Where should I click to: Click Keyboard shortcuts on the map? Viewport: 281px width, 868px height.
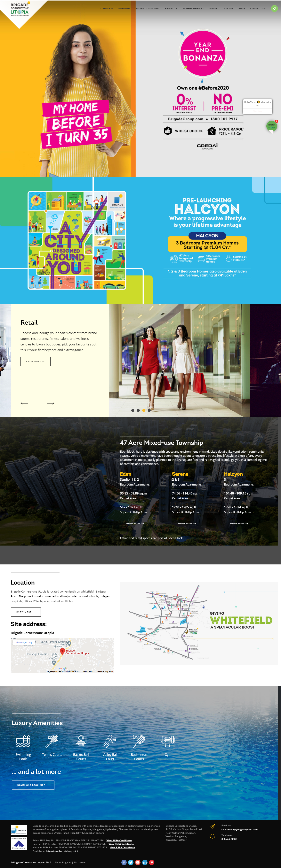click(x=55, y=672)
